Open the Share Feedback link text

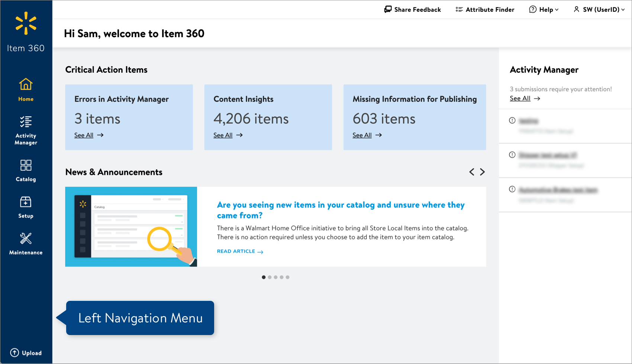[417, 10]
